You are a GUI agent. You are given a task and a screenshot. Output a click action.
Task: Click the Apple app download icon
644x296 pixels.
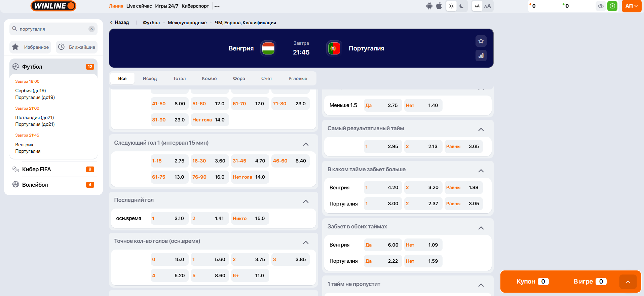coord(439,6)
